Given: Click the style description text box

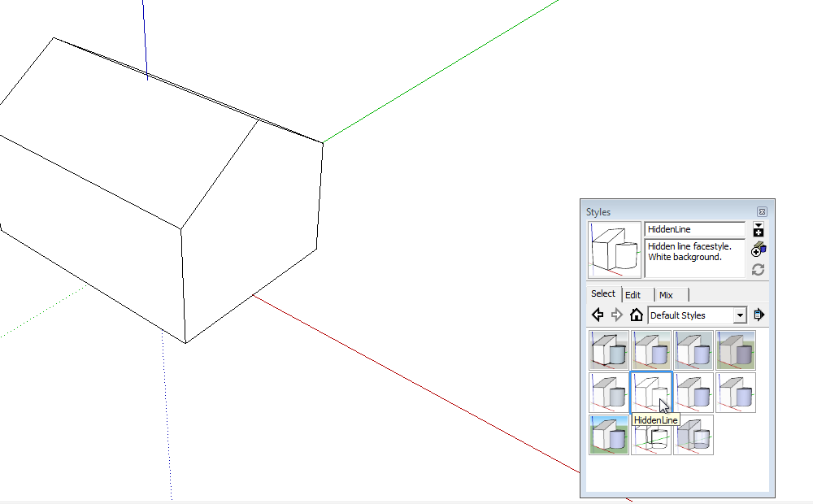Looking at the screenshot, I should tap(694, 258).
